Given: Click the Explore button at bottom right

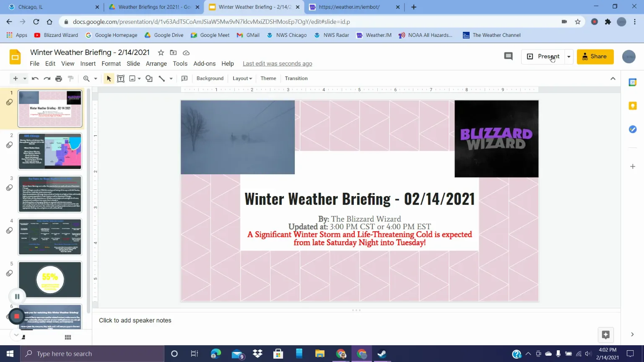Looking at the screenshot, I should point(606,334).
